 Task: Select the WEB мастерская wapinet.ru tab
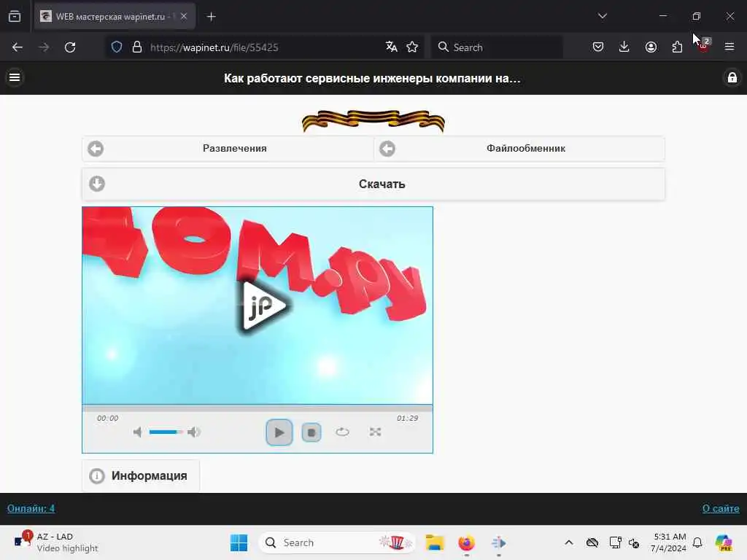pyautogui.click(x=115, y=17)
